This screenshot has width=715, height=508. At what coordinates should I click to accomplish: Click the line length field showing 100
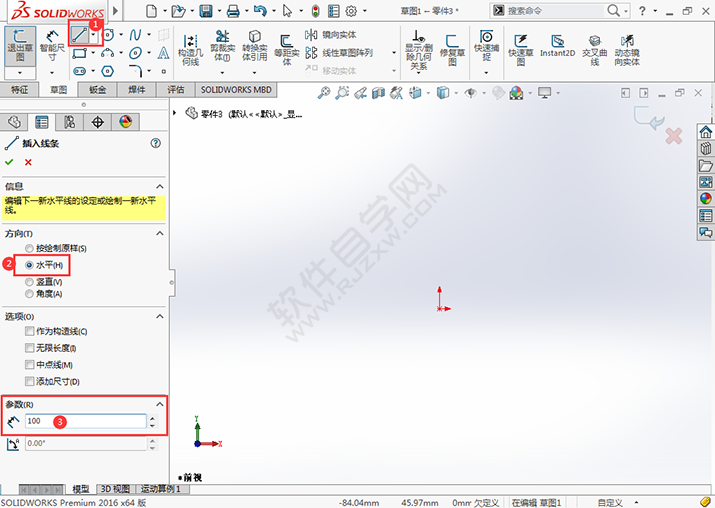click(86, 421)
